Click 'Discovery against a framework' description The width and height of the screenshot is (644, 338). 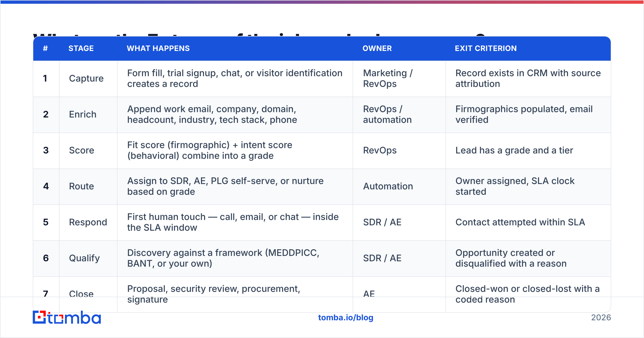click(x=235, y=258)
